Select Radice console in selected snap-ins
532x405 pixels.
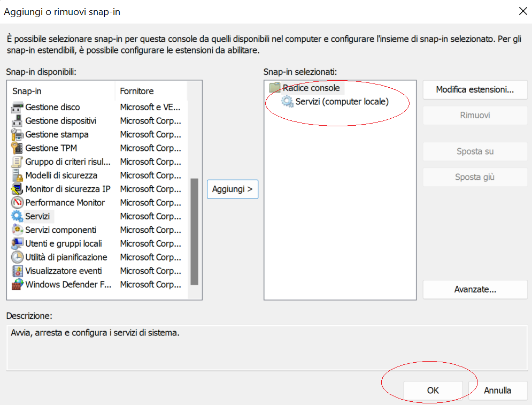[x=311, y=88]
